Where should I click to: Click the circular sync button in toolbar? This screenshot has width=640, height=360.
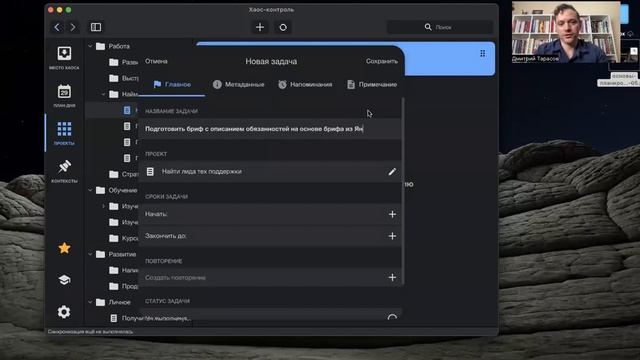(x=283, y=27)
